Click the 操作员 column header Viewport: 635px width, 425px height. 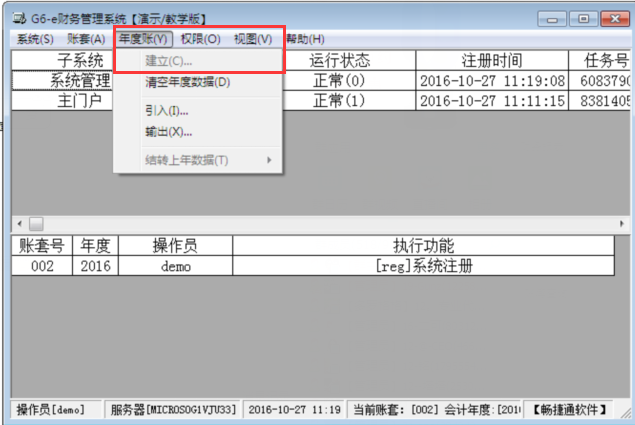[x=175, y=246]
